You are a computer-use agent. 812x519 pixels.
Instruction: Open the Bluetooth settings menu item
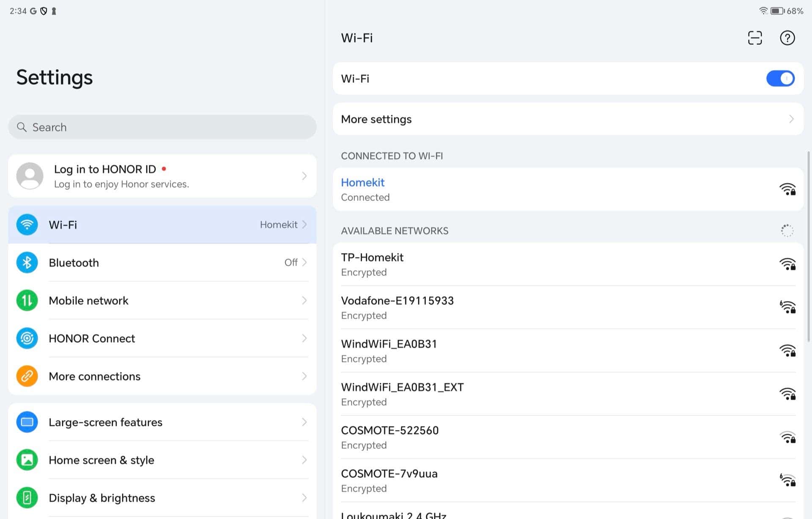click(162, 262)
